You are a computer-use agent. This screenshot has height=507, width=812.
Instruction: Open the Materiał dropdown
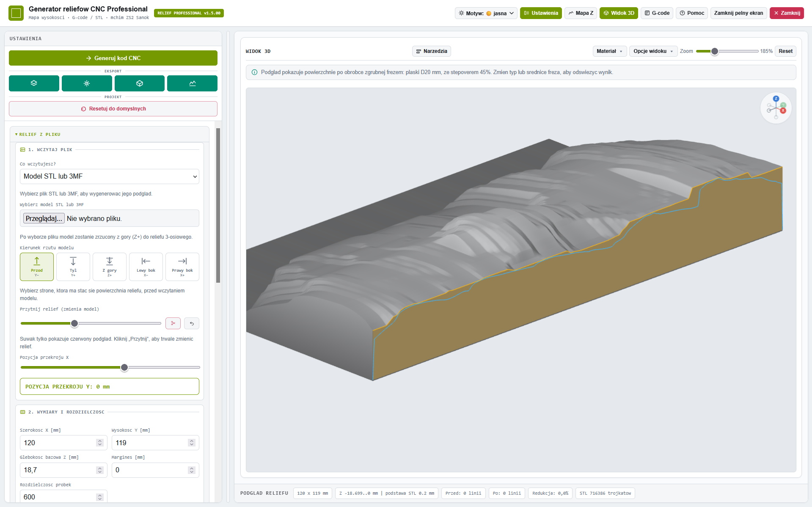[x=609, y=51]
